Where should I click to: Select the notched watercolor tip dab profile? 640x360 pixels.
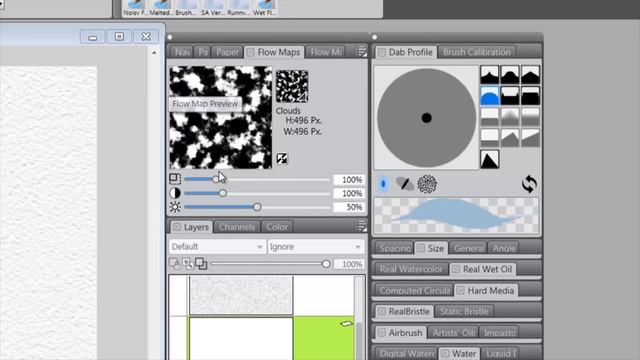510,96
